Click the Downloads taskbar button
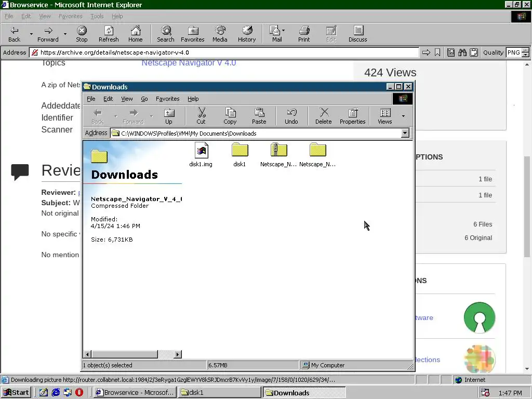Screen dimensions: 532x399 304,393
